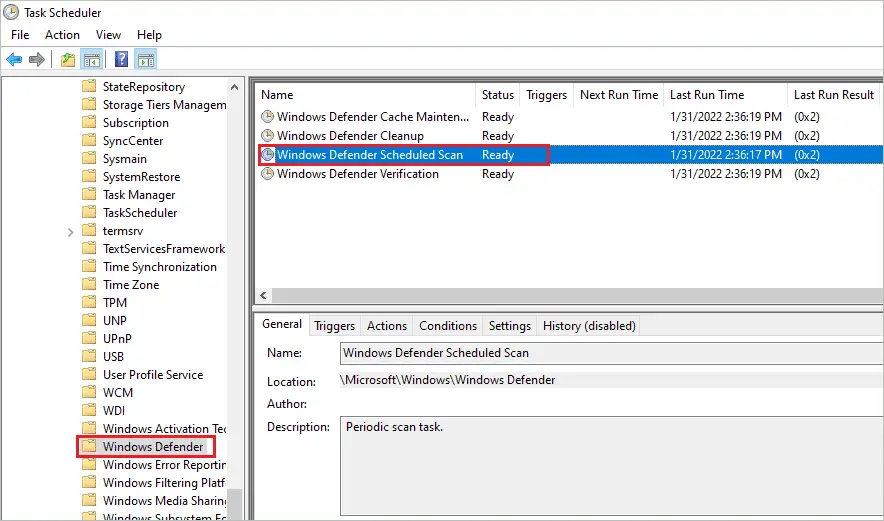The width and height of the screenshot is (884, 521).
Task: Click the USB folder icon
Action: 89,356
